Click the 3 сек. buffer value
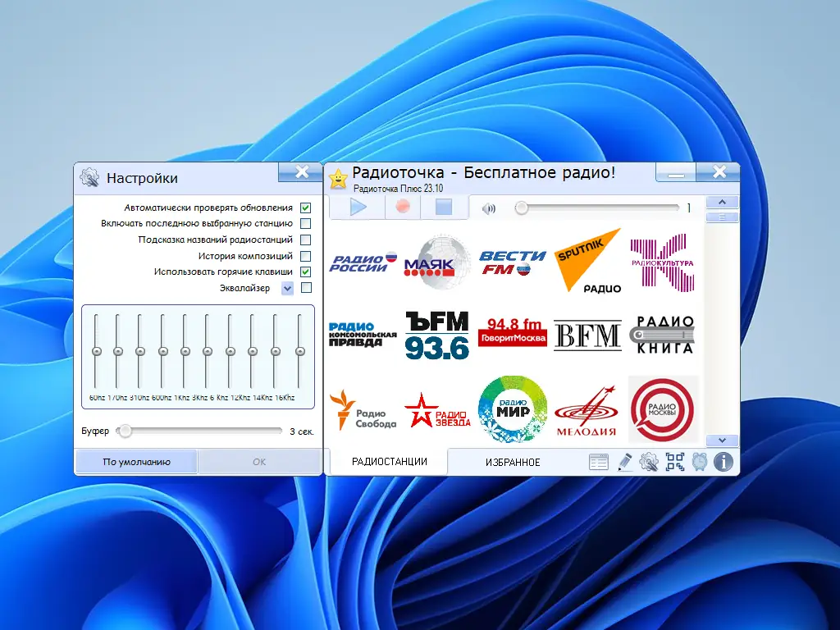Screen dimensions: 840x630 click(x=302, y=431)
